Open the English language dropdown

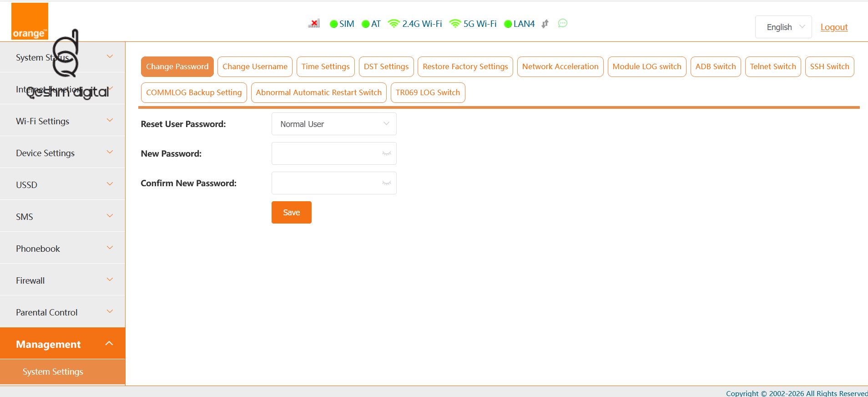click(783, 27)
